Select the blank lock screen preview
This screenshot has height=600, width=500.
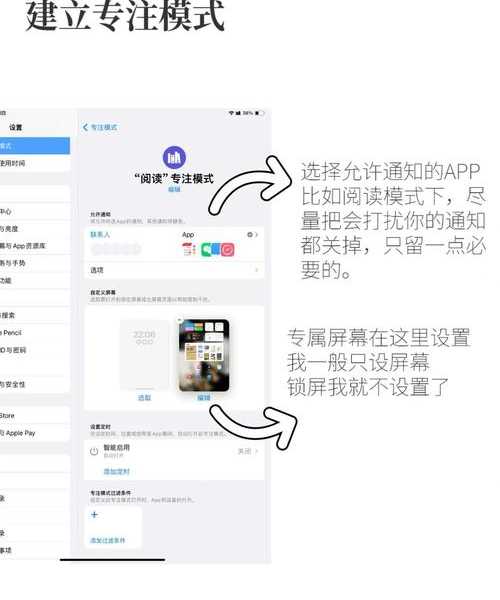coord(144,354)
